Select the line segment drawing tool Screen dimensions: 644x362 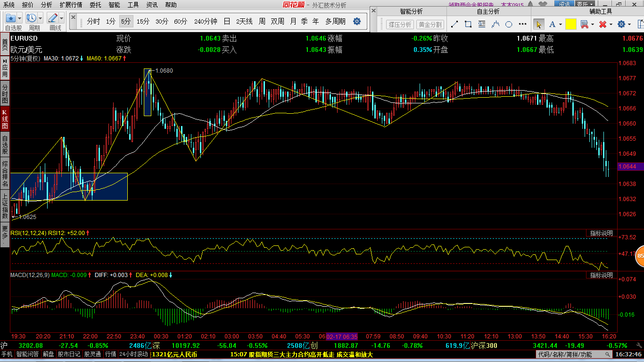[x=454, y=25]
